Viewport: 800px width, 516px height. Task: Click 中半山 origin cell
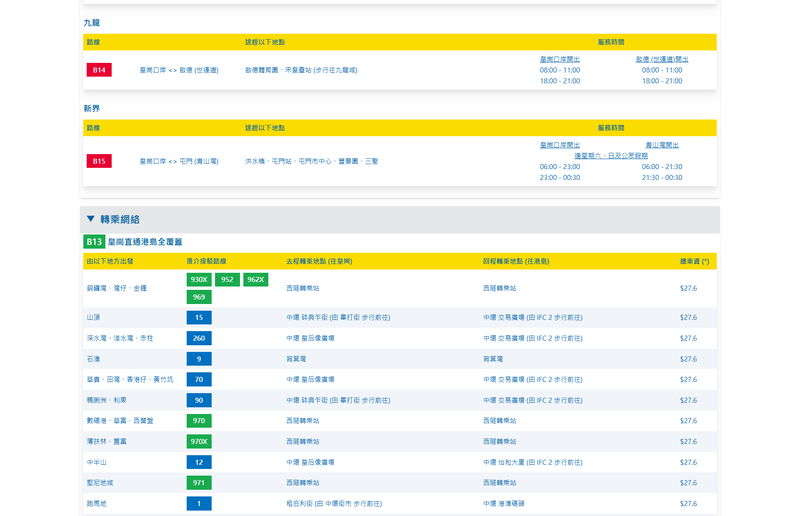coord(96,462)
